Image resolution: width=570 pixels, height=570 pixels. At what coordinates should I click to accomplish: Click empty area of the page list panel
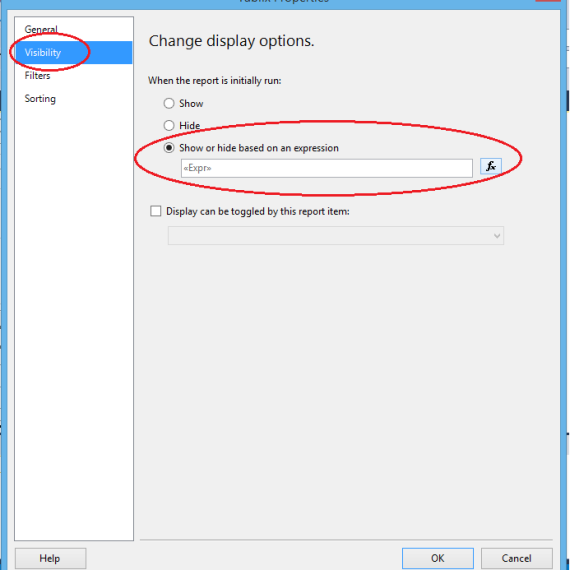(74, 320)
